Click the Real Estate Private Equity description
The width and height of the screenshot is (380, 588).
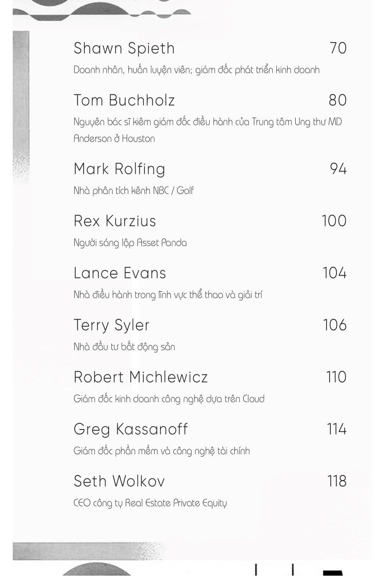(150, 503)
